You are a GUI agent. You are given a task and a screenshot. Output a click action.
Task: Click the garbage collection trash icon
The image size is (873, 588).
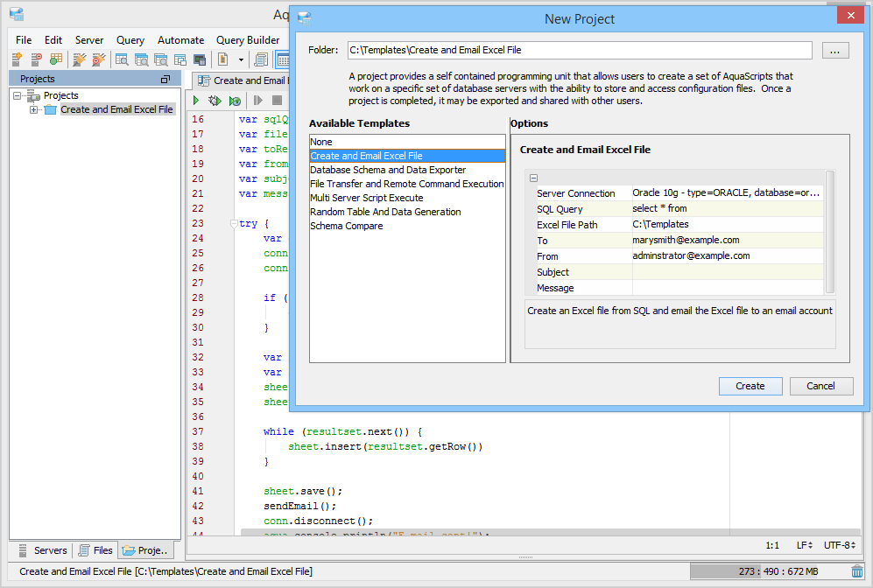857,571
